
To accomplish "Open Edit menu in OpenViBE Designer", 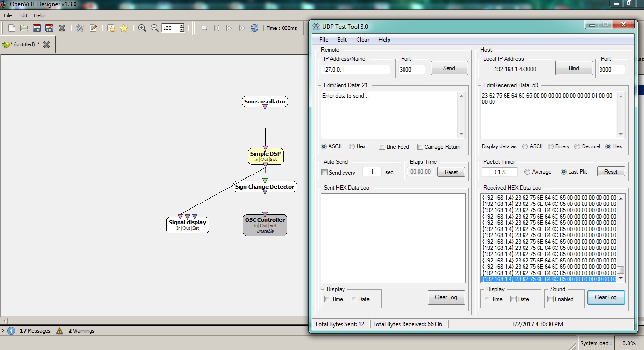I will tap(23, 15).
